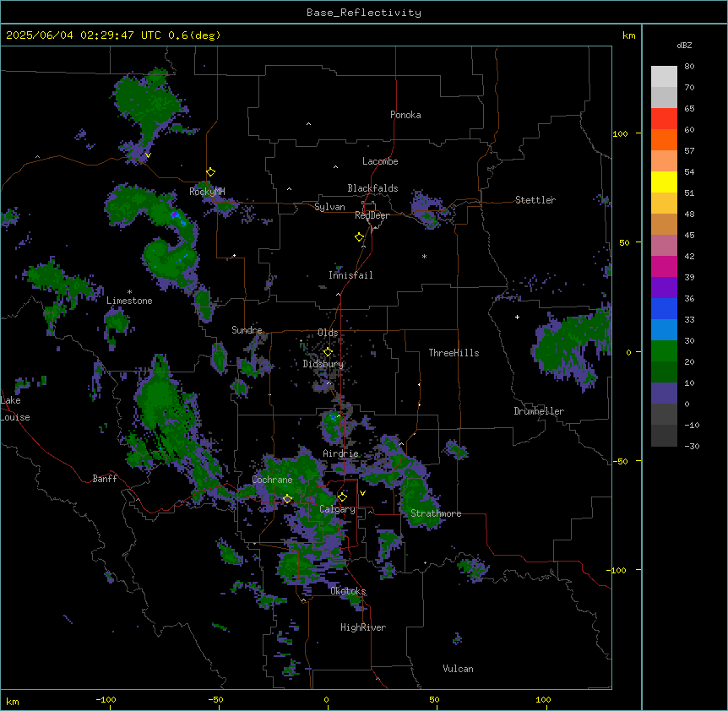728x711 pixels.
Task: Select the white plus marker north of Drumheller
Action: [x=517, y=317]
